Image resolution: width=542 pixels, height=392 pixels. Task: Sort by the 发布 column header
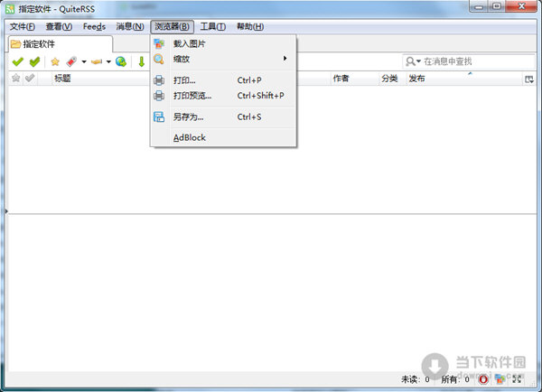pos(416,79)
